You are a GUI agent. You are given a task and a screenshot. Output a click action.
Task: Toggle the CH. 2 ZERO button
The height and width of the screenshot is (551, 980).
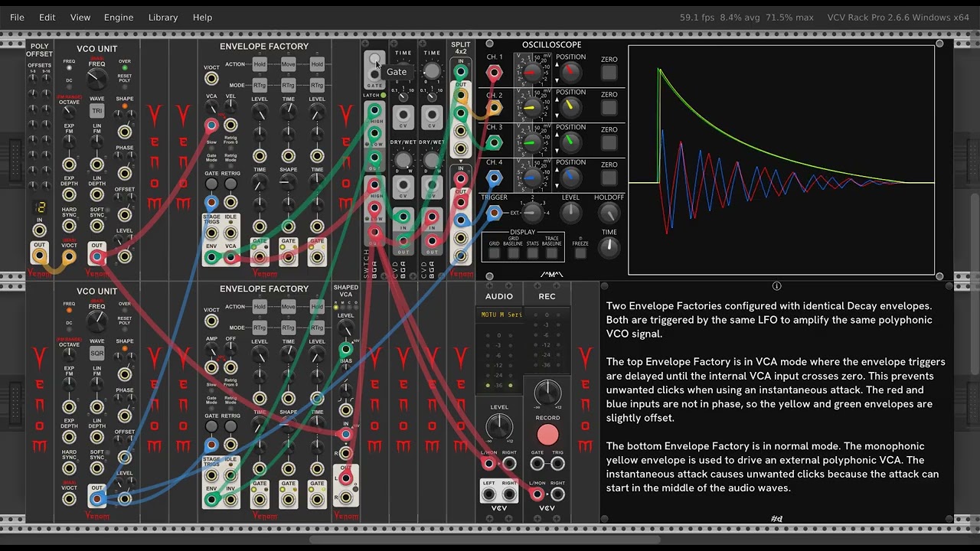click(x=609, y=108)
